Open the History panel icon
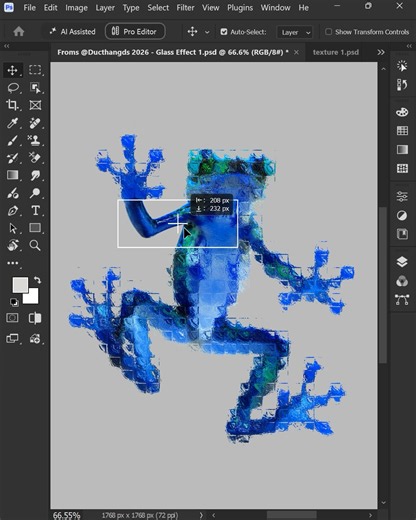This screenshot has height=520, width=416. tap(402, 85)
